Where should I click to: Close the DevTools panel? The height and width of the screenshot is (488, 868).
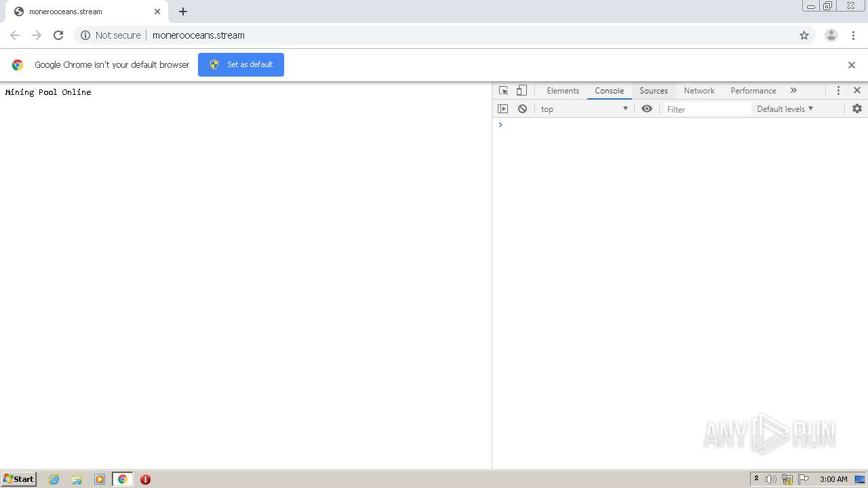[857, 91]
